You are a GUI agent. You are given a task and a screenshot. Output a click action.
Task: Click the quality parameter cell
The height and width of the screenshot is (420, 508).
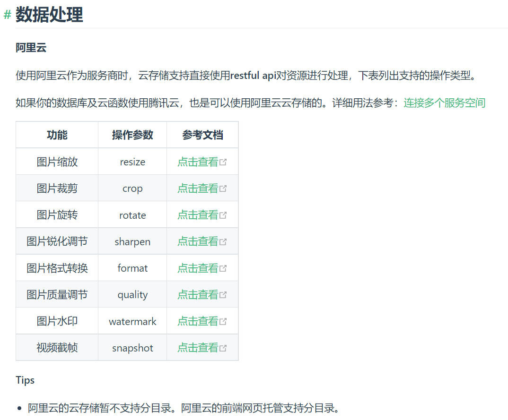pyautogui.click(x=132, y=295)
